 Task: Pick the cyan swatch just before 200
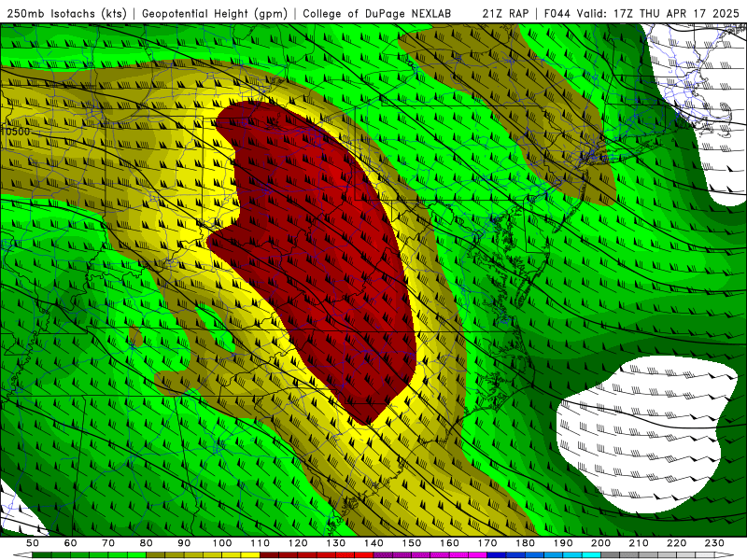click(591, 555)
